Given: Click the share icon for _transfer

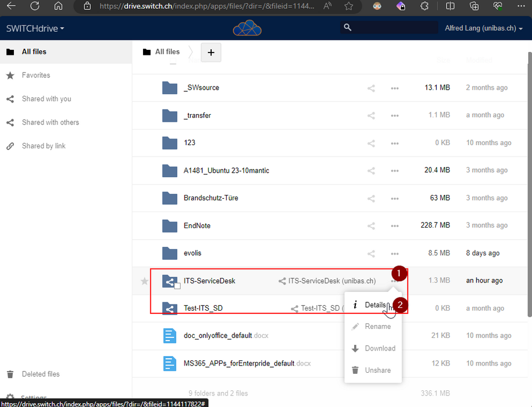Looking at the screenshot, I should (x=371, y=116).
